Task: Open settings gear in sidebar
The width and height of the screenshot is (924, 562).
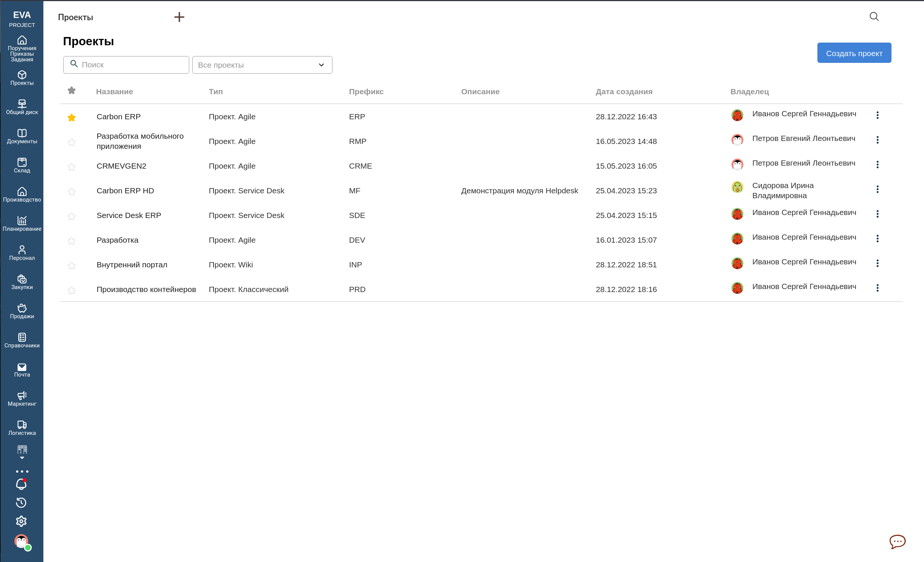Action: coord(21,521)
